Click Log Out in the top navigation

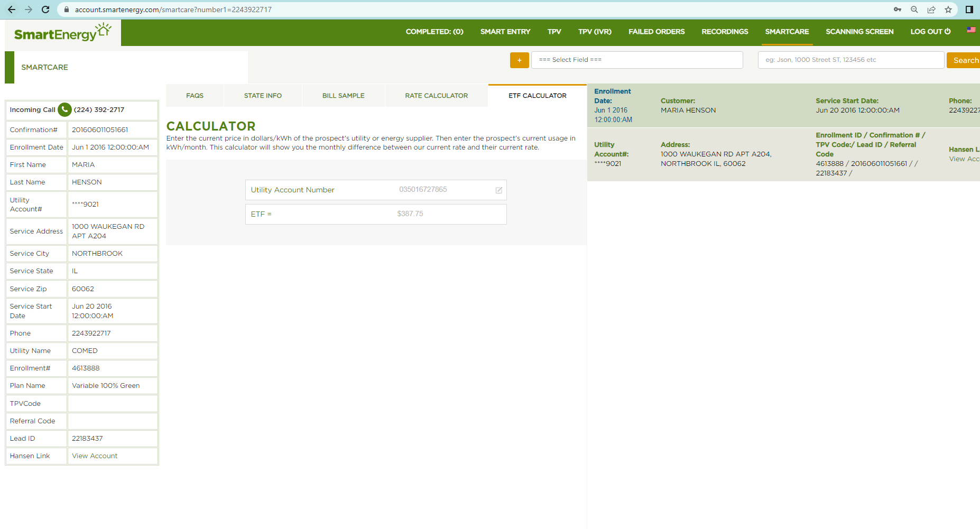pos(930,32)
